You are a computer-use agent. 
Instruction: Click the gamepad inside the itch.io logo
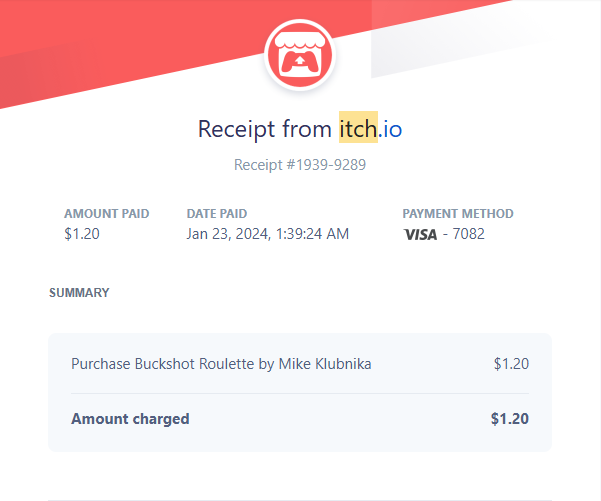(x=300, y=62)
